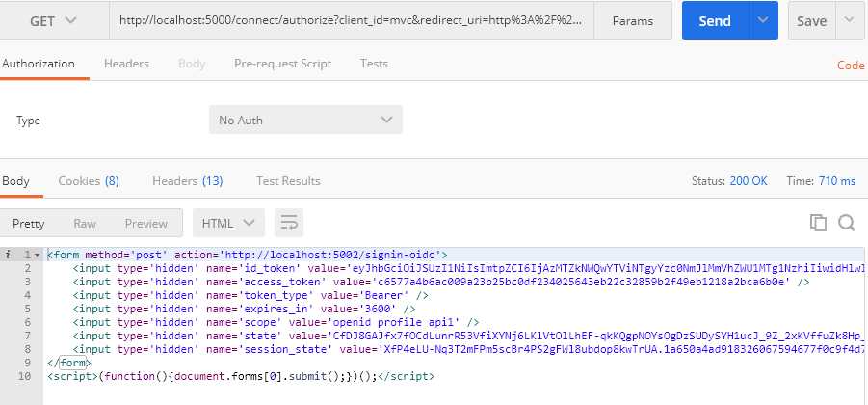868x405 pixels.
Task: Click the 'expires_in' 3600 line
Action: tap(244, 309)
